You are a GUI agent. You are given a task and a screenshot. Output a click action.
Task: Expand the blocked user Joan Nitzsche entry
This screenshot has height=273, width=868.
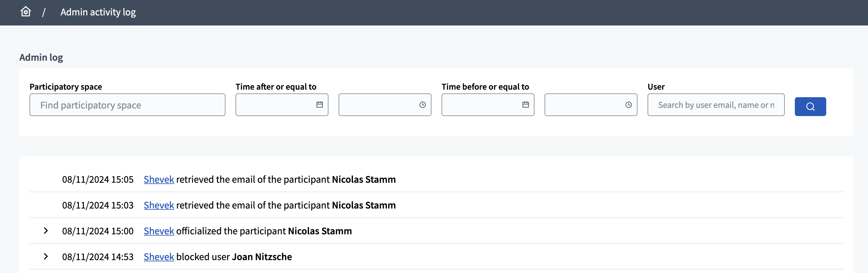pyautogui.click(x=46, y=257)
